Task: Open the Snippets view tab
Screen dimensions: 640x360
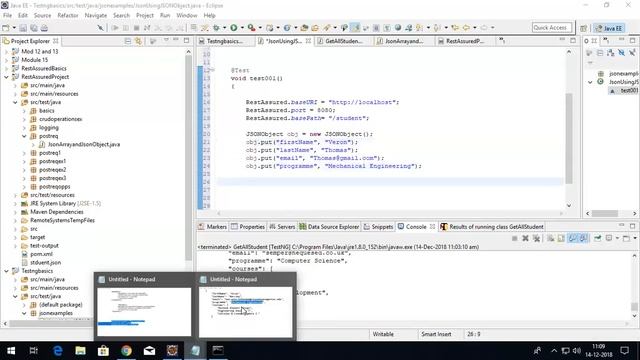Action: (378, 227)
